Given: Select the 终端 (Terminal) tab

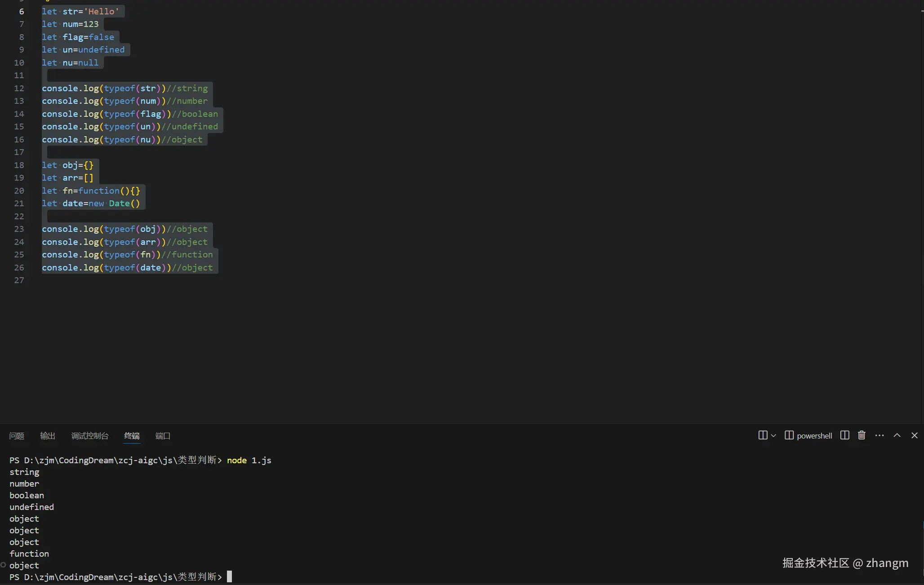Looking at the screenshot, I should coord(132,436).
